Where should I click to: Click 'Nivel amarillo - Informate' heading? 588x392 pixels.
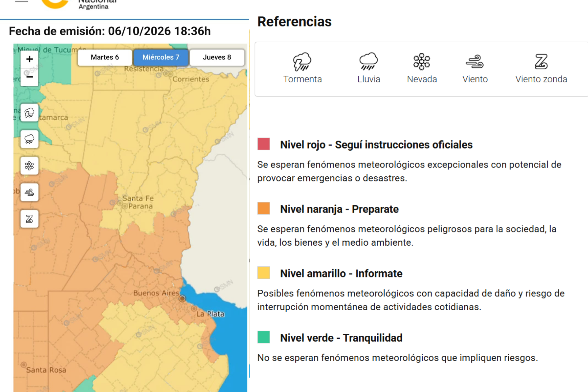pyautogui.click(x=341, y=273)
